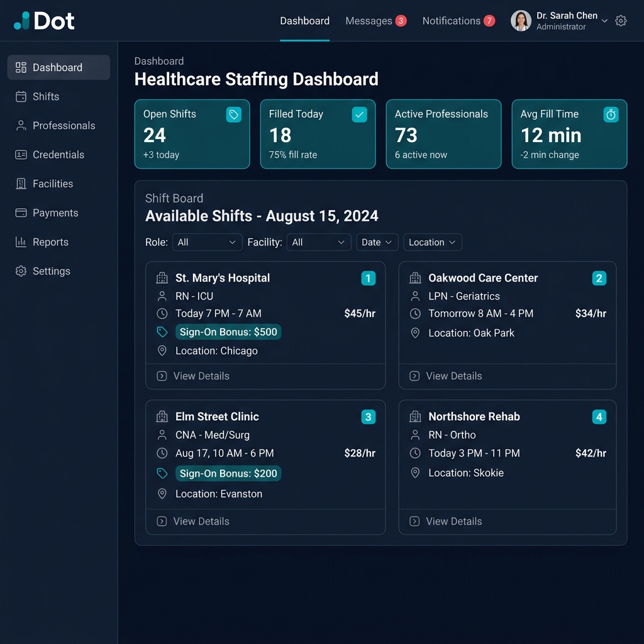The height and width of the screenshot is (644, 644).
Task: Click the 75% fill rate text
Action: (x=293, y=155)
